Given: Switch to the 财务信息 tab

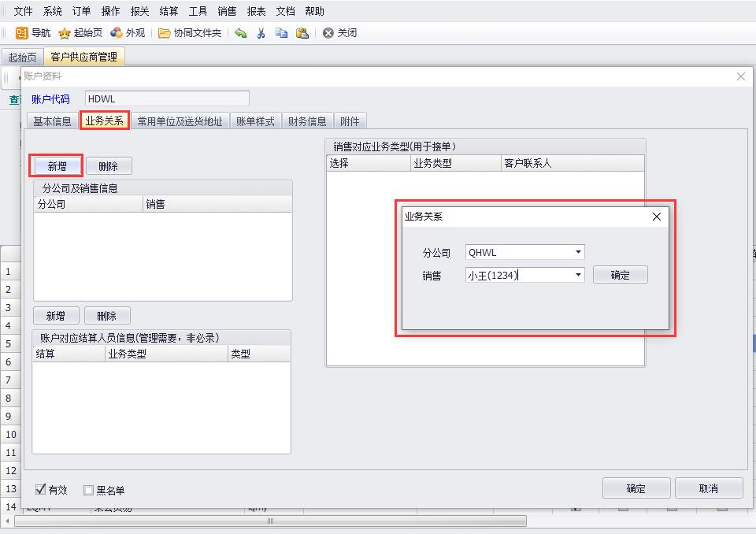Looking at the screenshot, I should point(307,121).
